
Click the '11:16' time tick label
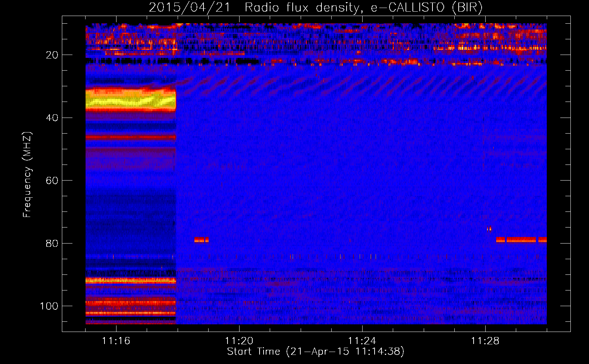116,341
